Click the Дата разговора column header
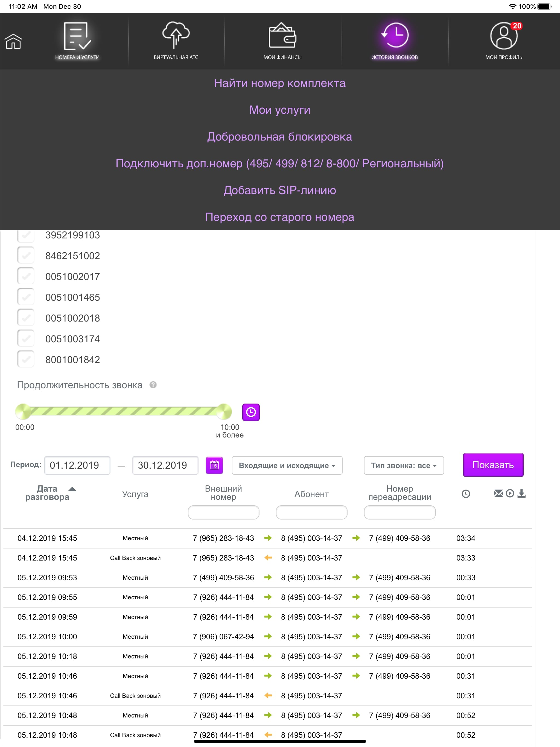This screenshot has width=560, height=747. coord(47,493)
